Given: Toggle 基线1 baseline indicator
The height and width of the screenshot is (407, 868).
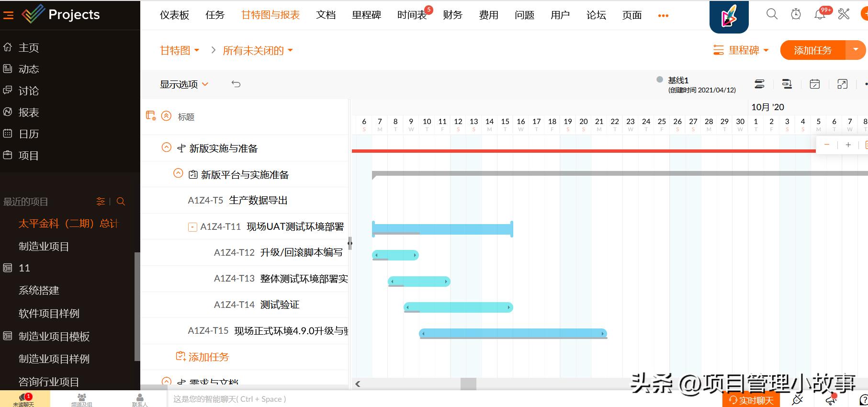Looking at the screenshot, I should (660, 79).
